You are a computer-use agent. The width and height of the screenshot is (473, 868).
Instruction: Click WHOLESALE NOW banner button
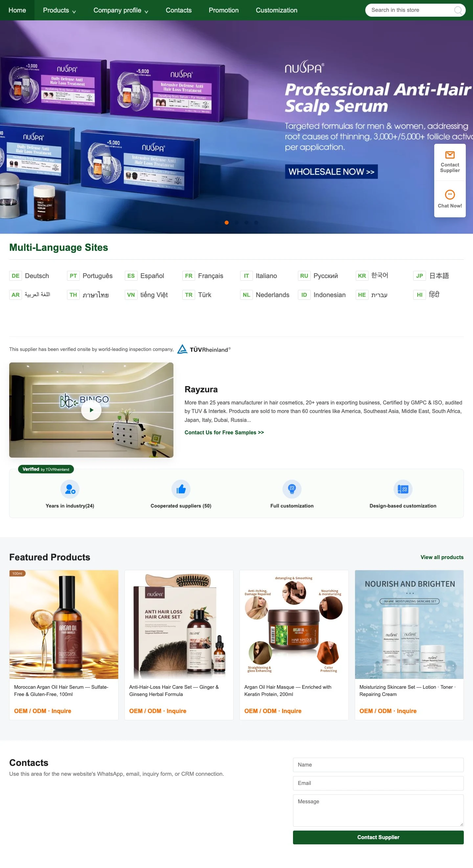click(x=331, y=171)
